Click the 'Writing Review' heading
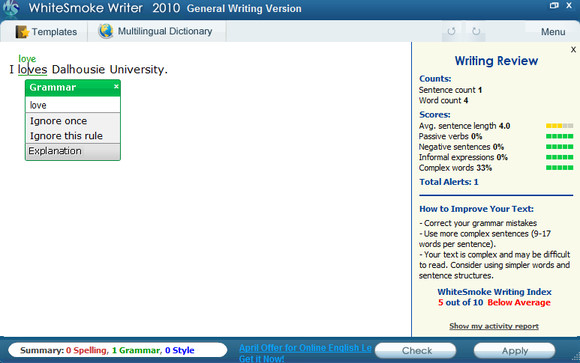Viewport: 580px width, 363px height. coord(496,61)
